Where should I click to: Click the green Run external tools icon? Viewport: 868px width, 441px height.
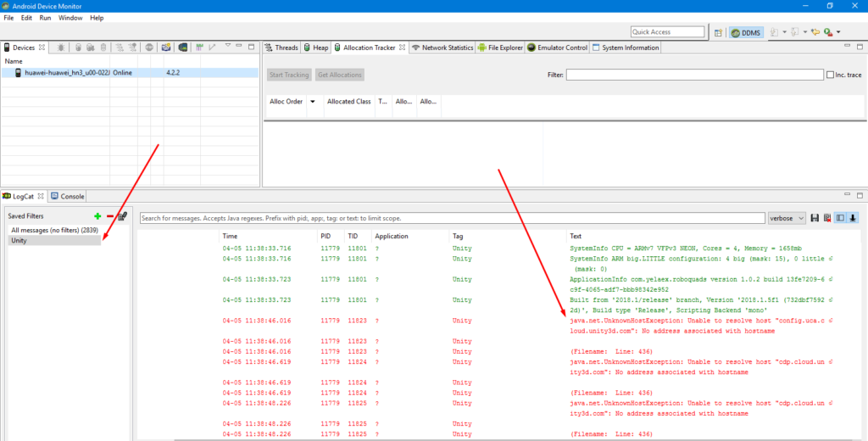click(x=829, y=32)
